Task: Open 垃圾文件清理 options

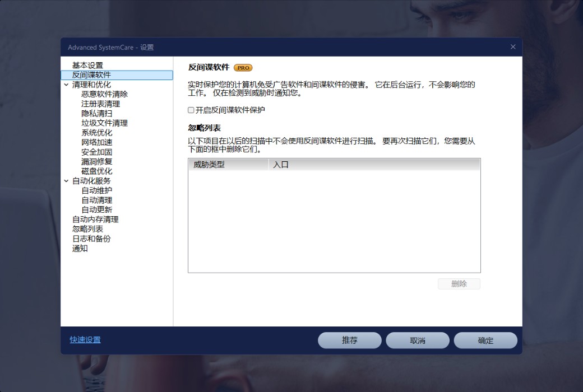Action: 104,123
